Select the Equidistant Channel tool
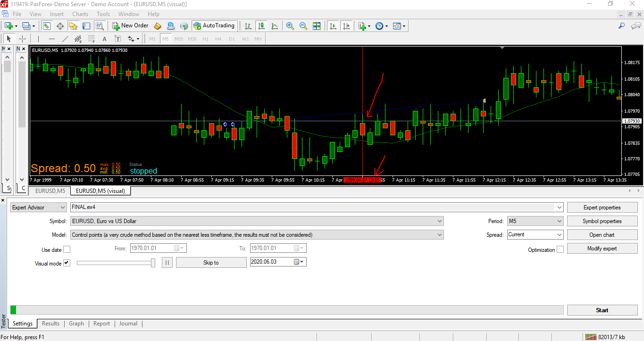The image size is (644, 341). 78,39
